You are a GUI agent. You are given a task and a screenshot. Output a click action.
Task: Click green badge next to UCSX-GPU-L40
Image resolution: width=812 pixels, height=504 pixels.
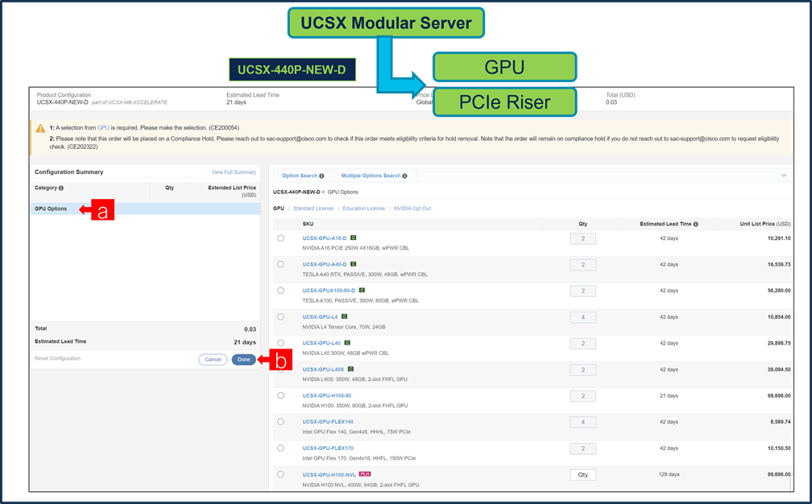(347, 343)
